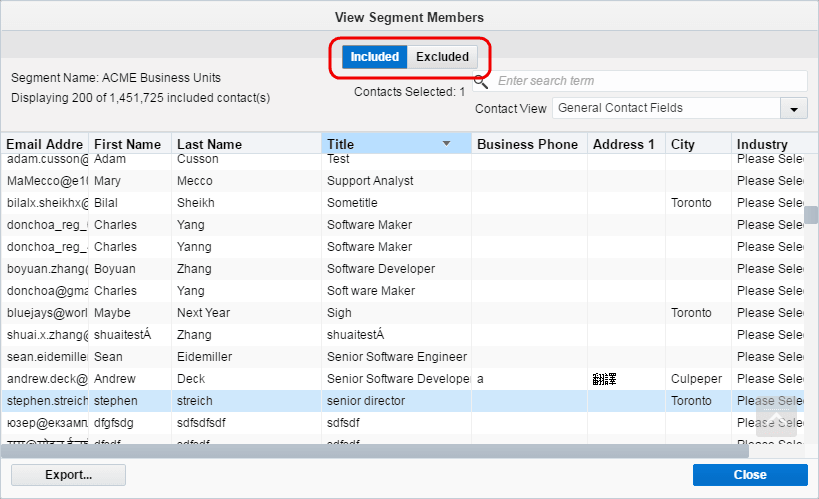Switch to the Included contacts view
The width and height of the screenshot is (819, 499).
pyautogui.click(x=375, y=56)
